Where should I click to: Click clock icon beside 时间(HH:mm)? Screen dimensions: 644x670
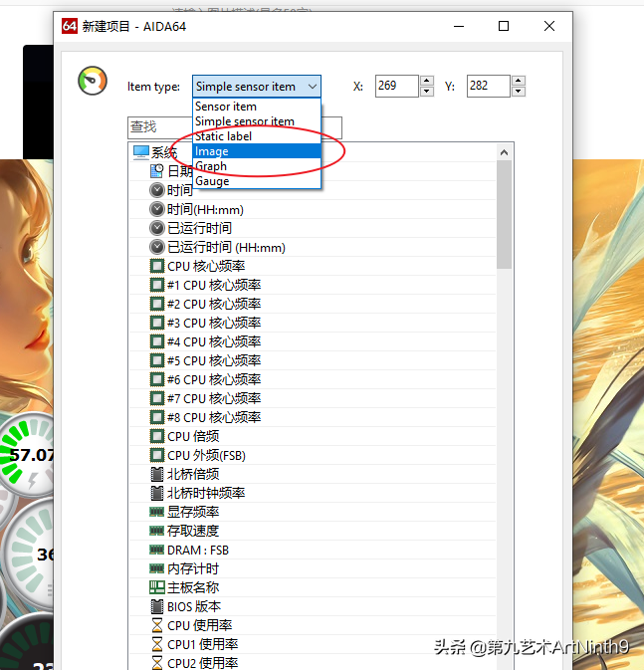click(x=157, y=209)
